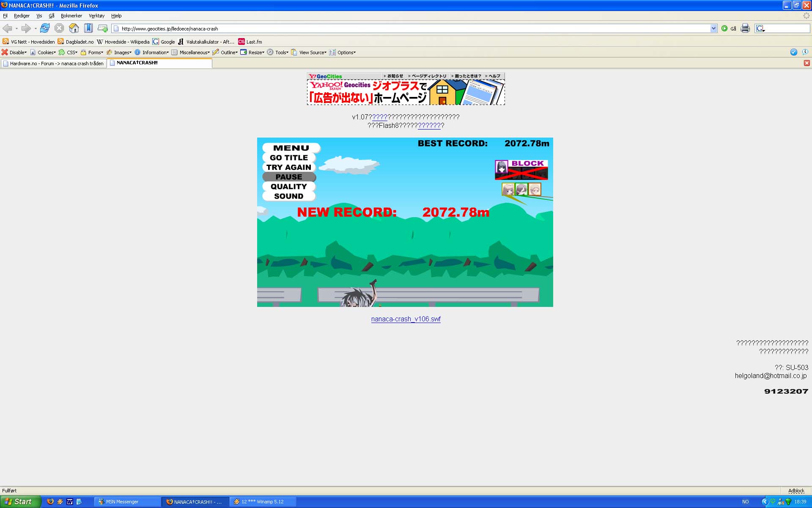Image resolution: width=812 pixels, height=508 pixels.
Task: Launch Word from quick launch icon
Action: [x=70, y=502]
